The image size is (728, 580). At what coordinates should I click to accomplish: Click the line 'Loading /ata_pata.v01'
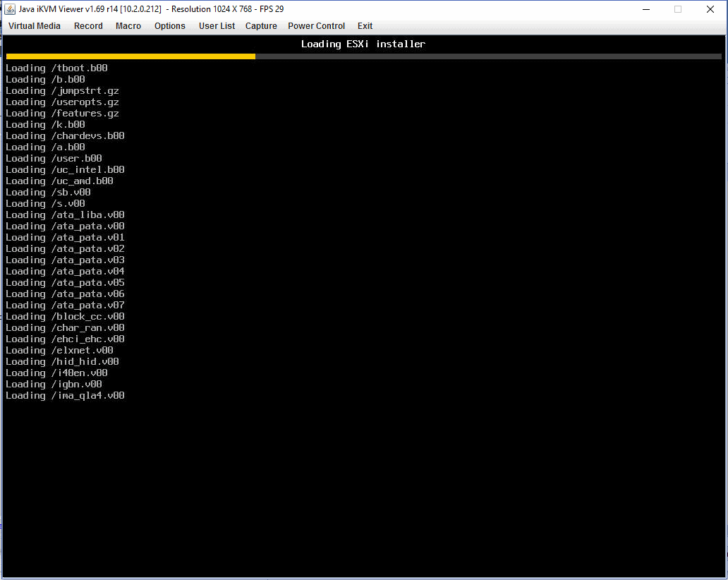65,237
